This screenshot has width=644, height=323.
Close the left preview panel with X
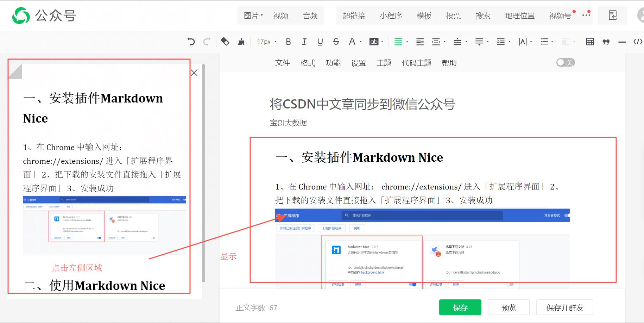click(194, 73)
